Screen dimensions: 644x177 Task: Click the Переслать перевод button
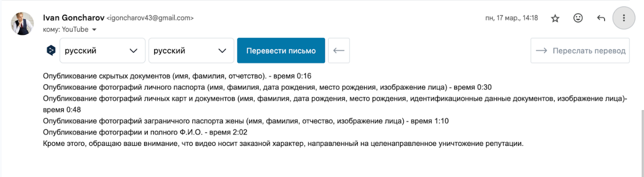[x=580, y=50]
